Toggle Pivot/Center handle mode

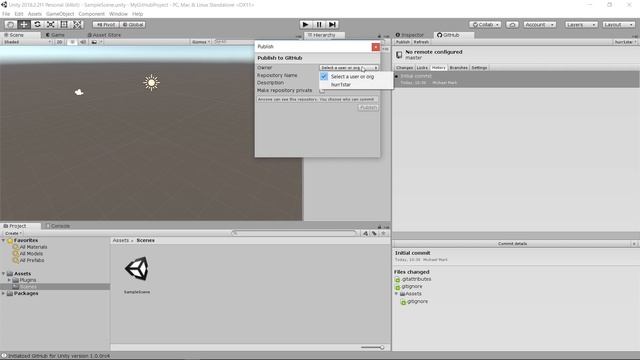click(x=105, y=25)
